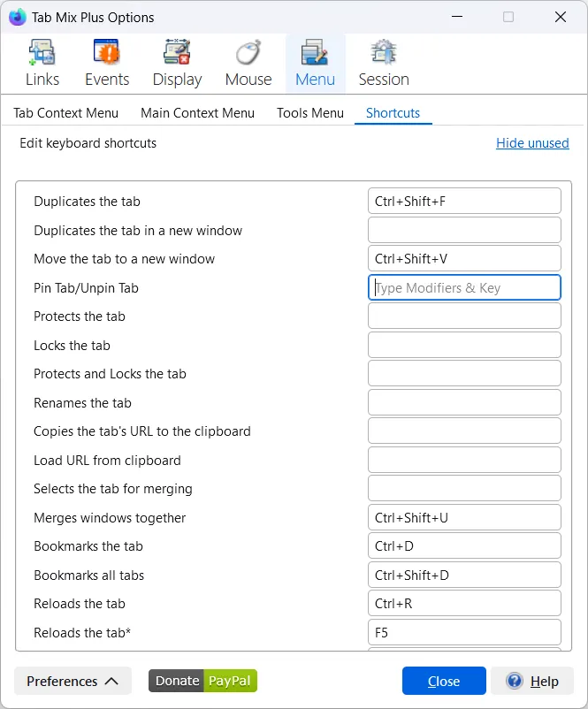Click the Renames the tab shortcut field
This screenshot has height=709, width=588.
464,402
